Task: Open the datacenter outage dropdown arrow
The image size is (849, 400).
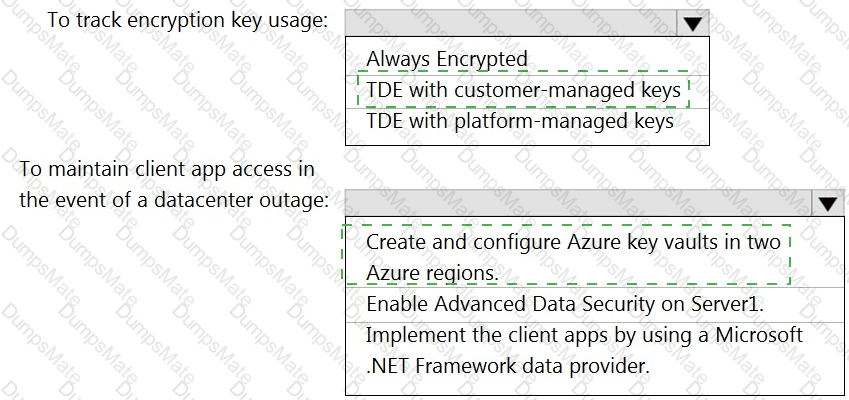Action: (827, 203)
